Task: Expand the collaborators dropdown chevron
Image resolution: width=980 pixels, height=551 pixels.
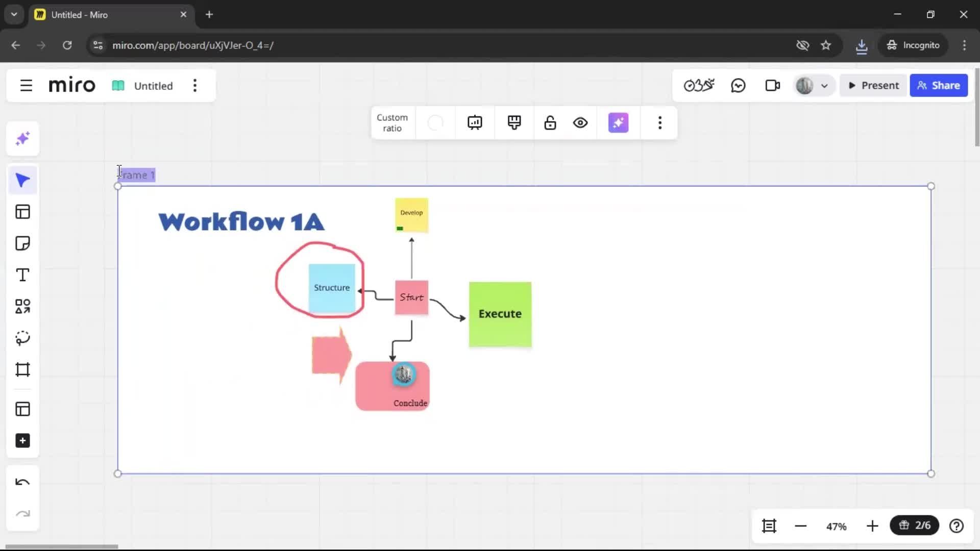Action: click(824, 86)
